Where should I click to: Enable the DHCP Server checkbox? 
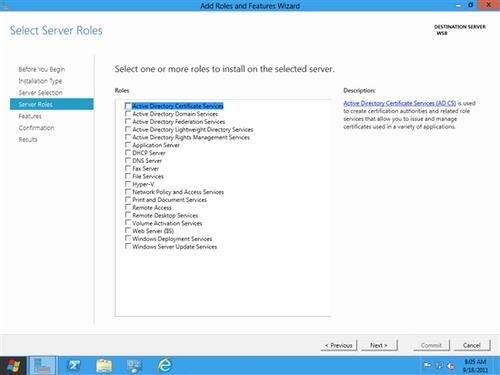(128, 153)
